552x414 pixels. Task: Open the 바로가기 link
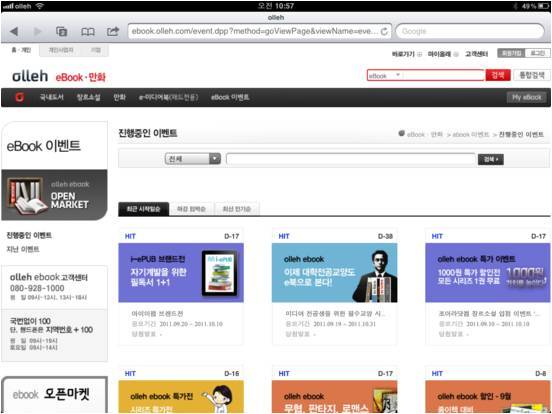[x=403, y=54]
